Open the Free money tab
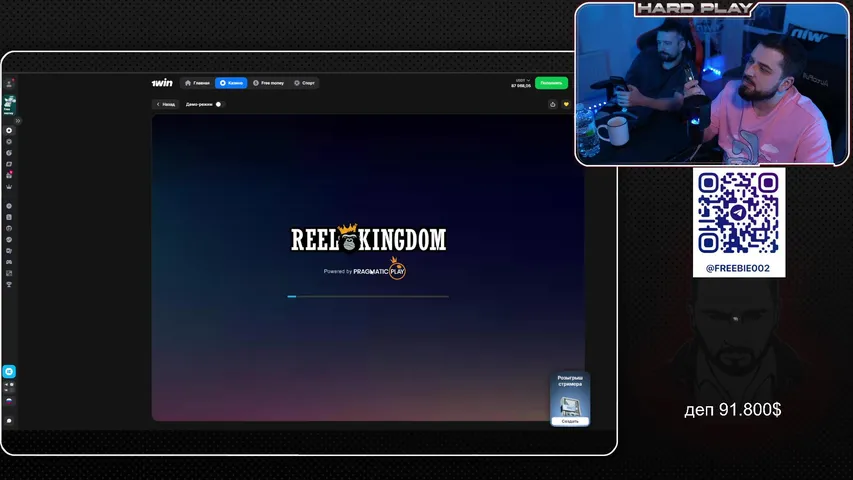The width and height of the screenshot is (853, 480). [x=269, y=83]
